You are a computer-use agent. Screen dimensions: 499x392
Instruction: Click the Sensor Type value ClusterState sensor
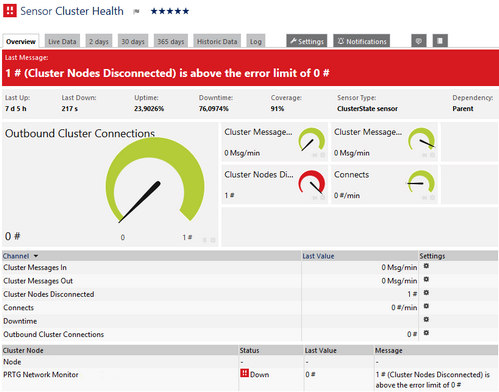pos(367,109)
